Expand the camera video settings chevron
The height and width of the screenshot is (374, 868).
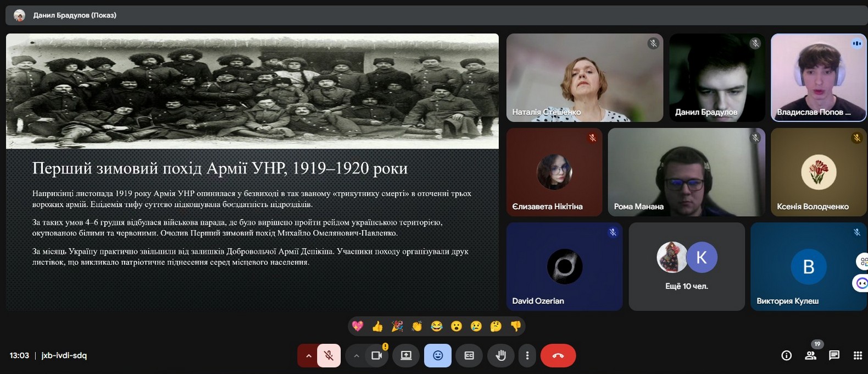pyautogui.click(x=356, y=356)
